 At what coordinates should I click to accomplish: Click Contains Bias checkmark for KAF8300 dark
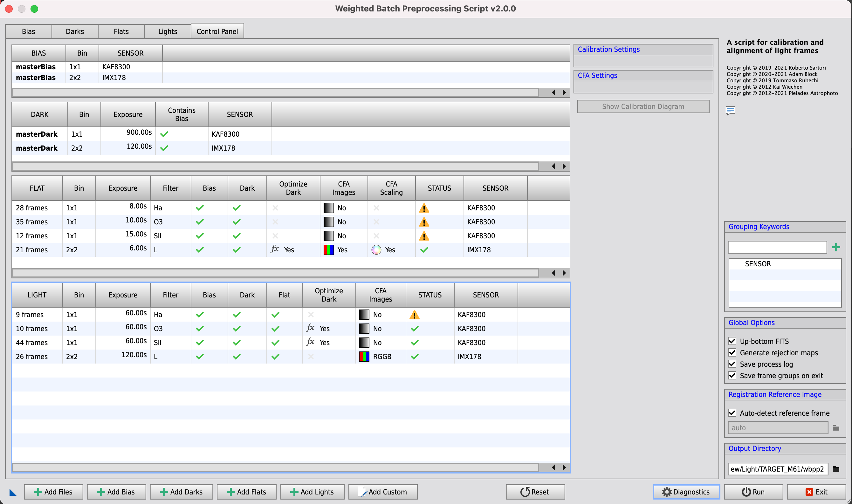click(x=164, y=134)
